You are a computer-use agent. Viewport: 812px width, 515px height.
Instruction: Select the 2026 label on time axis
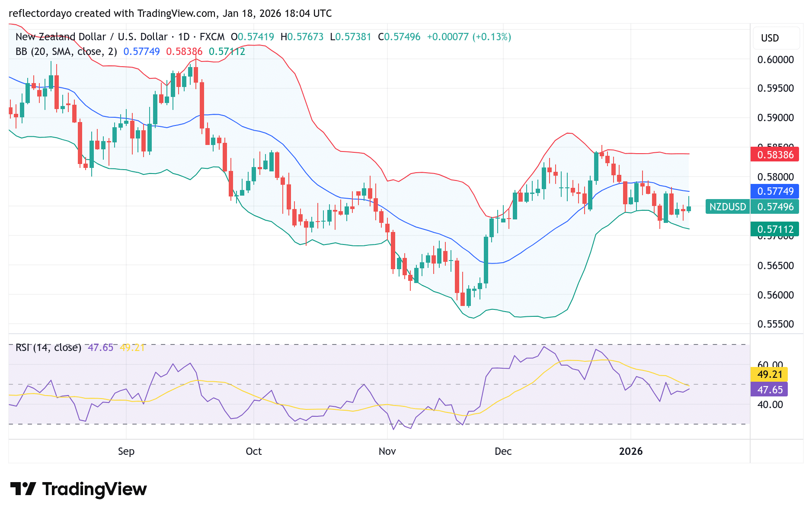[x=631, y=451]
